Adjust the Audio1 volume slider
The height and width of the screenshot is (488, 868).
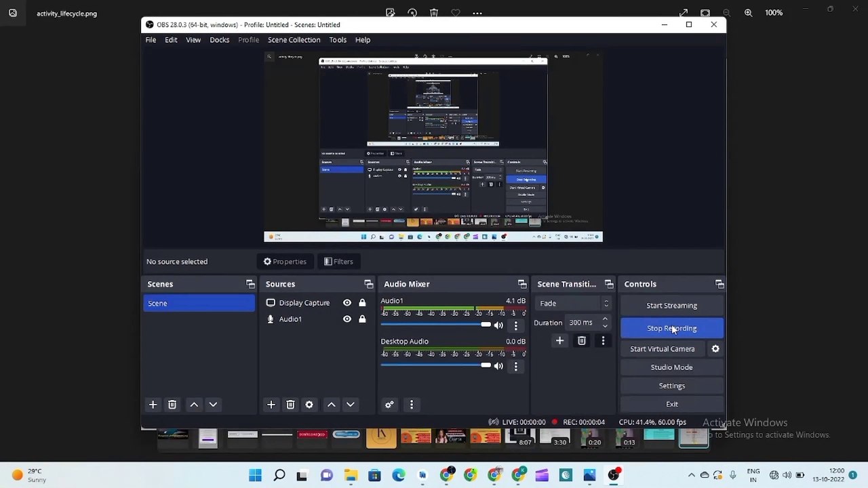click(435, 325)
